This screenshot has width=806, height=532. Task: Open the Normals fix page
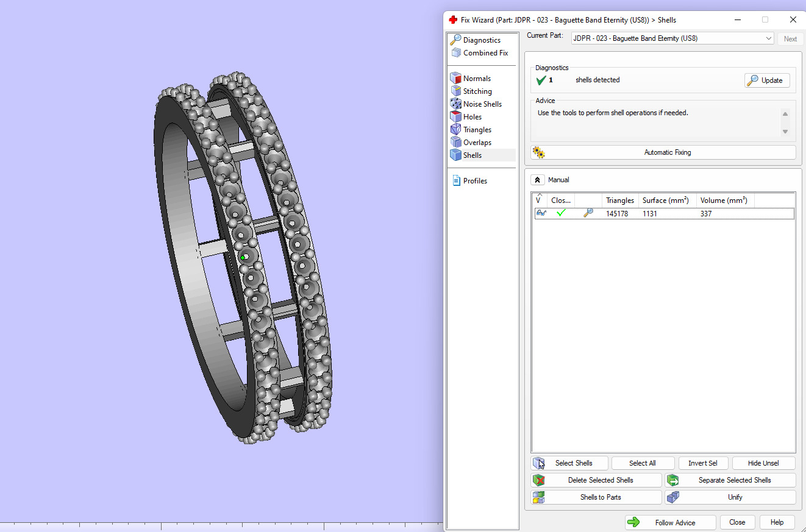click(477, 79)
